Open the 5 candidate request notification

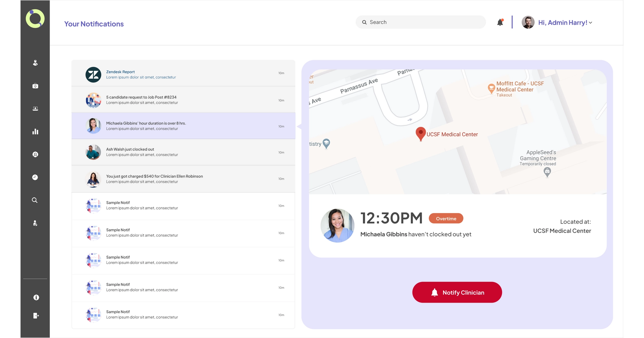[183, 100]
